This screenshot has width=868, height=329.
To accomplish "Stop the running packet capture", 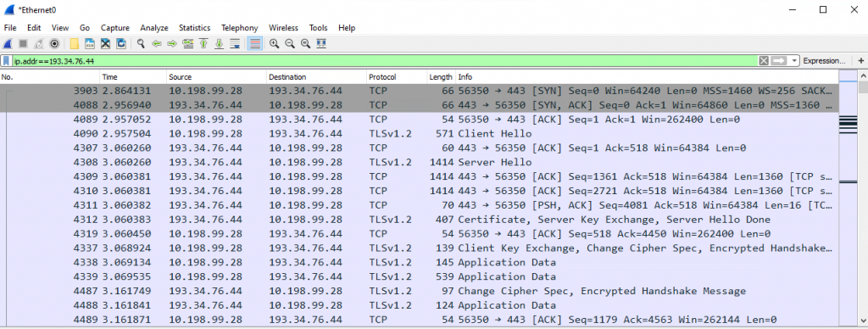I will pos(23,44).
